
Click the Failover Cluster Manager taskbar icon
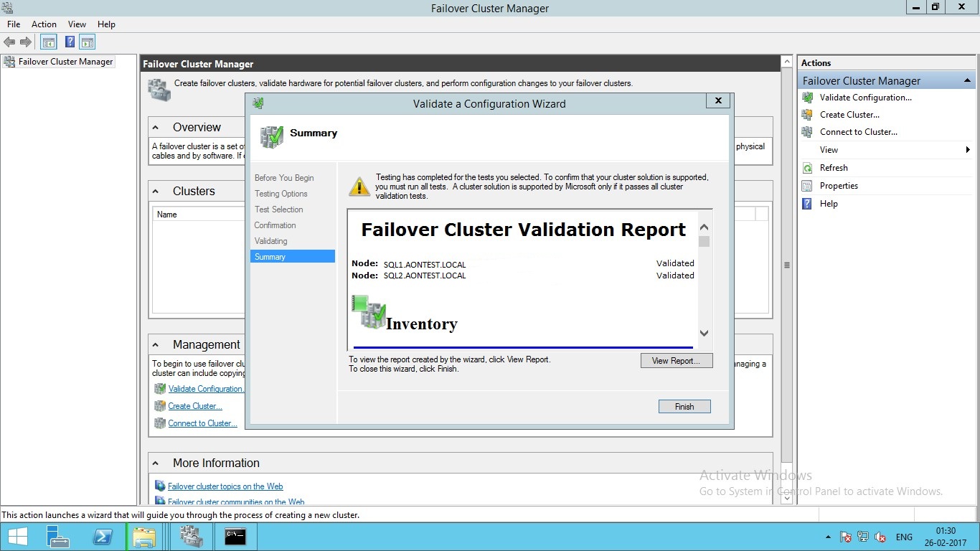click(x=191, y=537)
